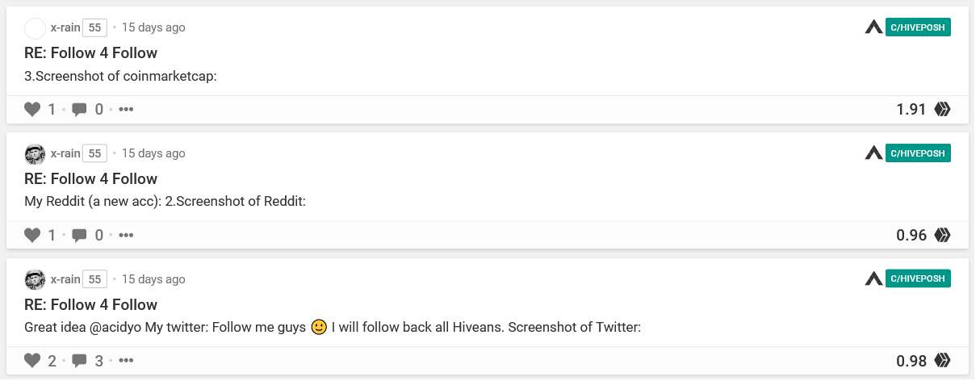Click the x-rain username on the Twitter reply
Viewport: 980px width, 381px height.
point(65,279)
